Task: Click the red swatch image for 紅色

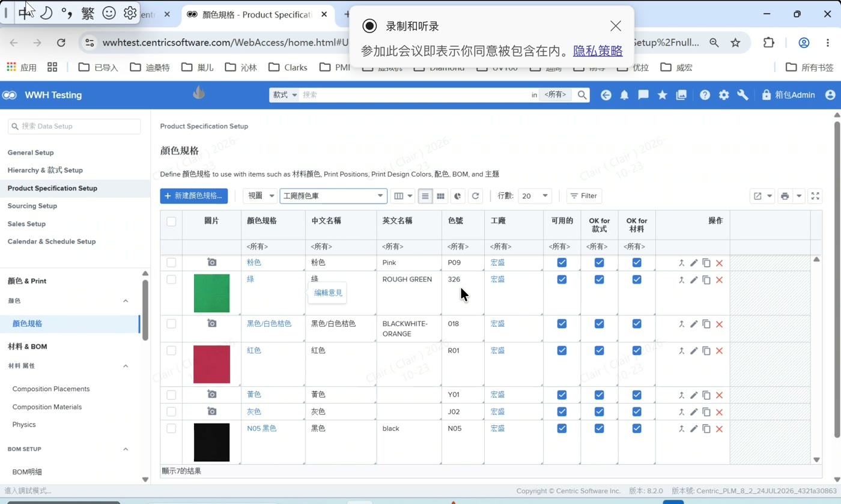Action: (212, 364)
